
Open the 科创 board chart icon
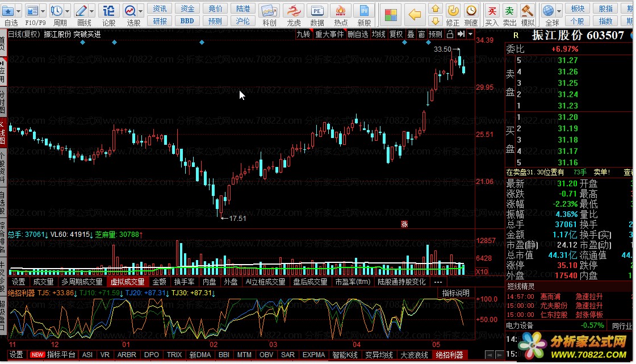tap(269, 11)
